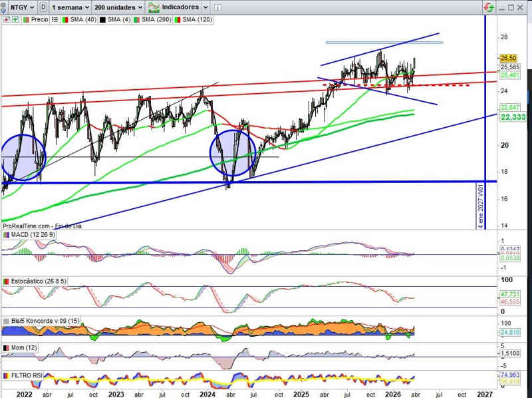Click the D daily timeframe icon

(43, 7)
